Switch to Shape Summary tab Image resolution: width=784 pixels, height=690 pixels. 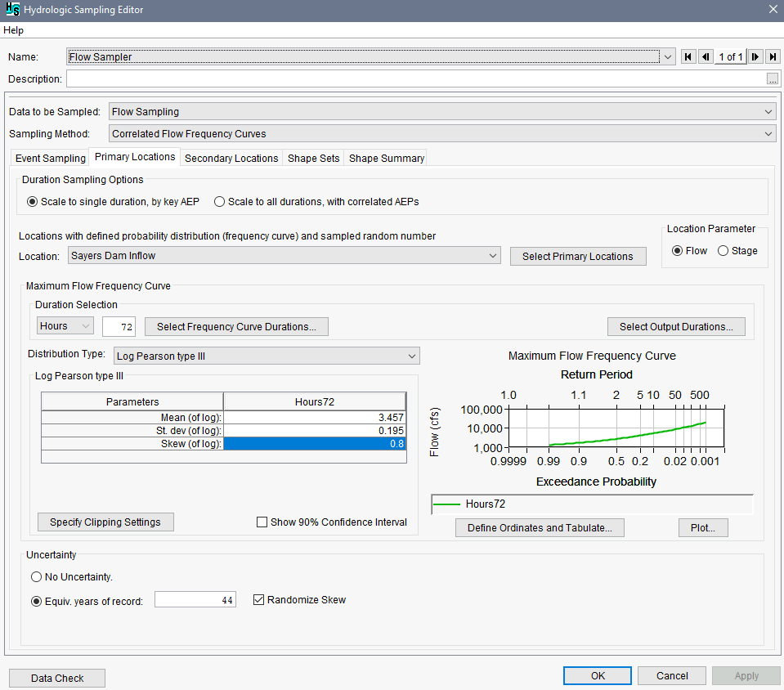(x=387, y=158)
